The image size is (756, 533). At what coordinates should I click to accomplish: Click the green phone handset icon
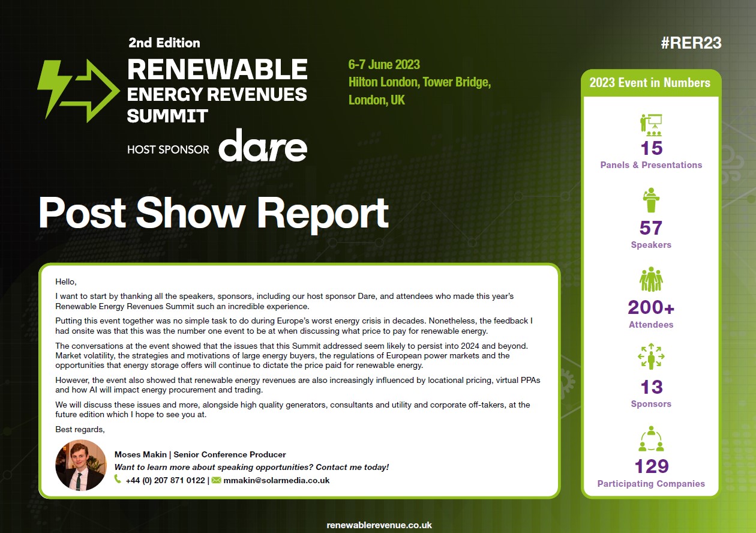(x=118, y=480)
